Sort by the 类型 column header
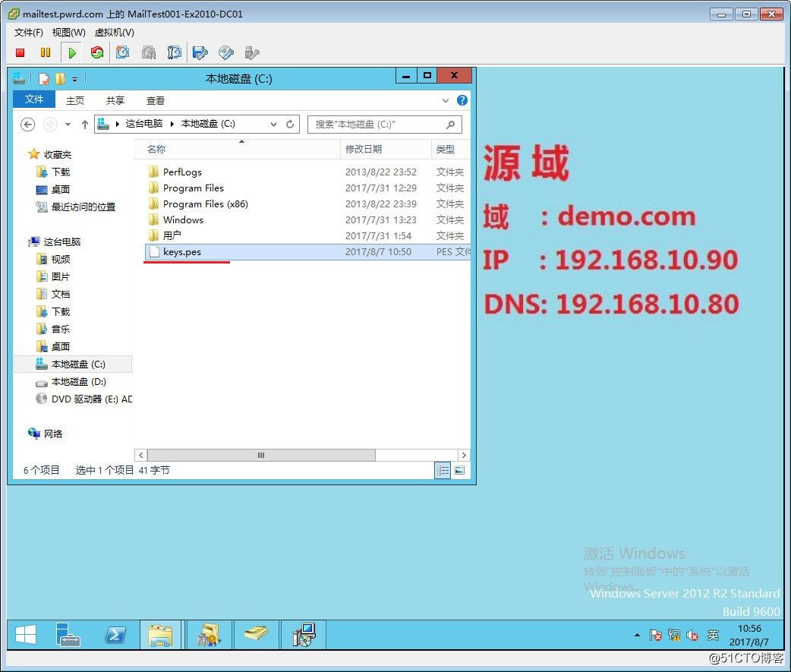The image size is (791, 672). coord(451,150)
